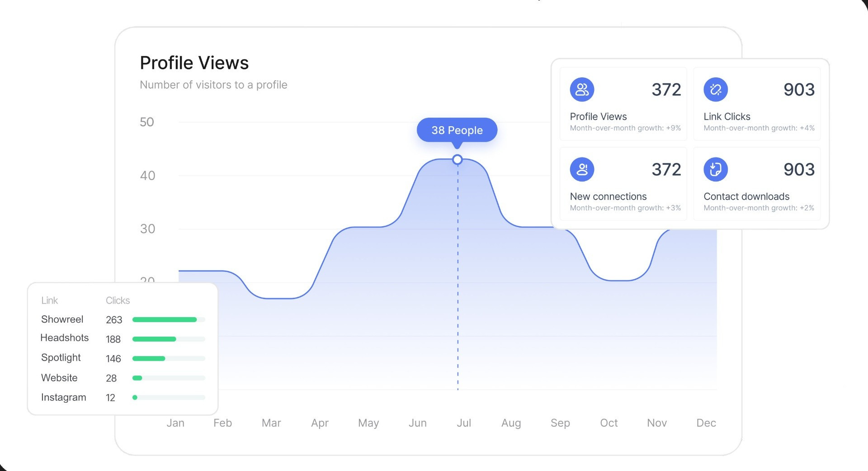Select the Mar label on the axis

tap(271, 423)
